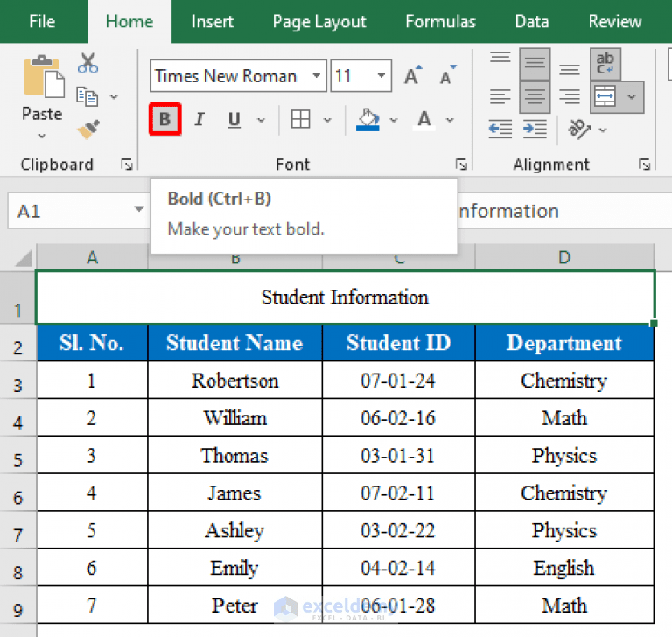The width and height of the screenshot is (672, 637).
Task: Click the Name Box showing A1
Action: click(77, 210)
